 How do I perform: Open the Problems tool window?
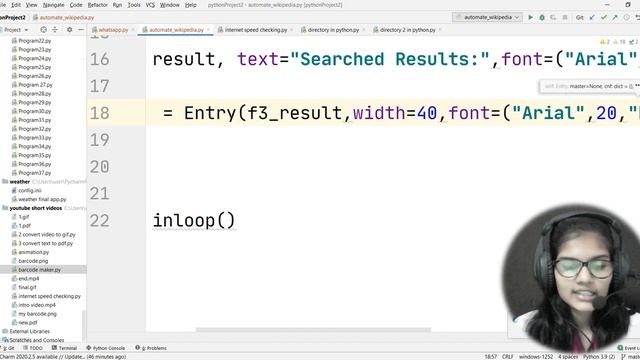[151, 348]
